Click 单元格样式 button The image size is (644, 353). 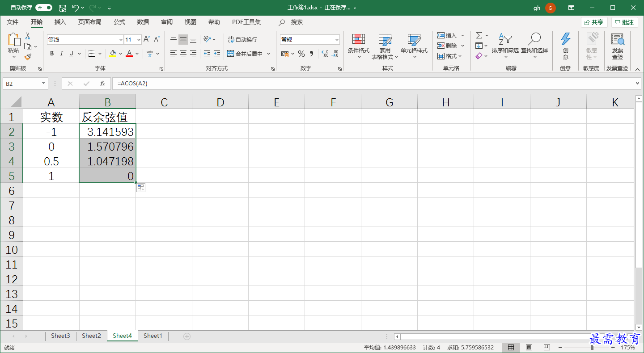[414, 46]
